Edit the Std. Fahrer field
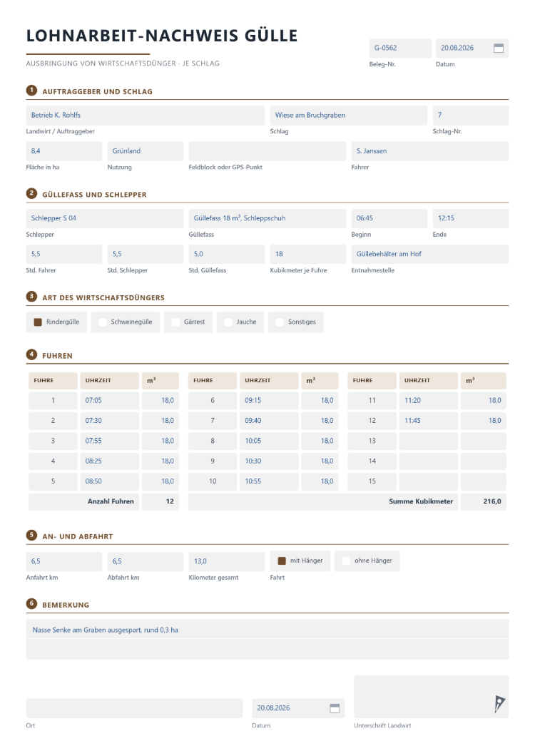Screen dimensions: 535x756 click(63, 254)
